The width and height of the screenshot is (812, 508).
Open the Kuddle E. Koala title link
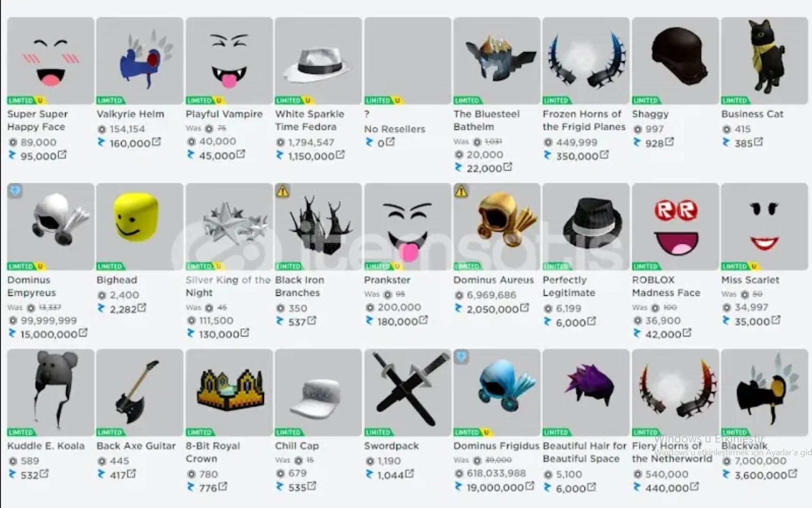click(46, 445)
